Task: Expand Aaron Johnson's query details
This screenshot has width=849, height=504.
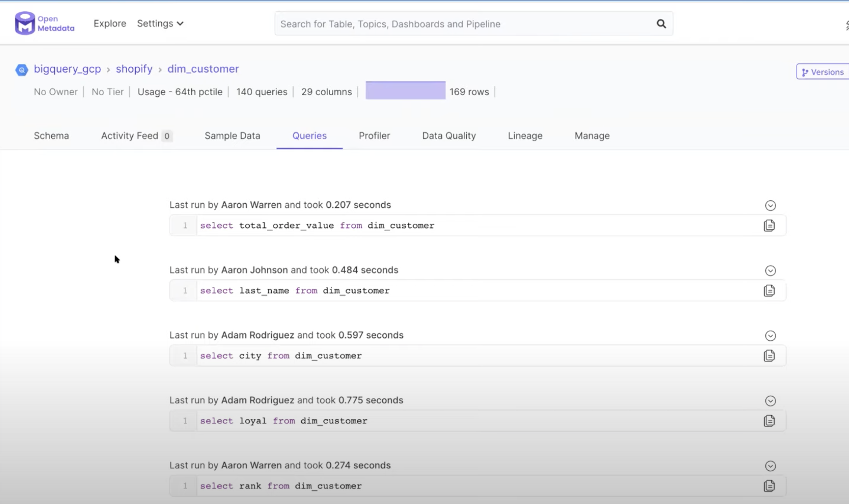Action: pos(770,271)
